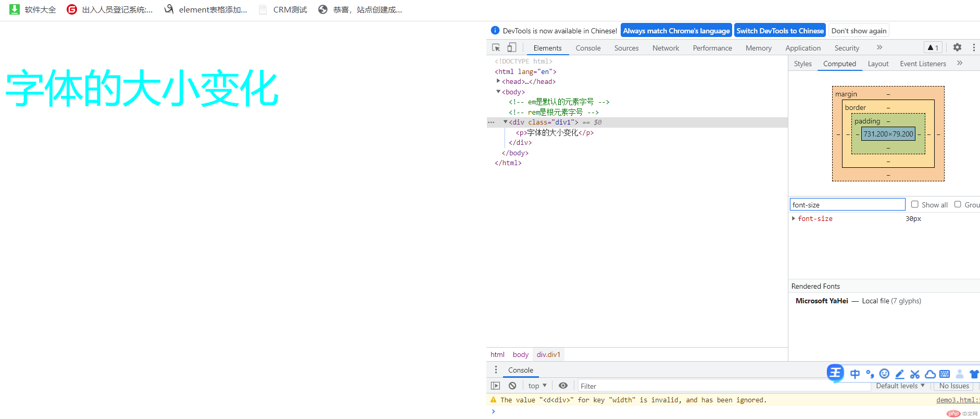Click Always match Chrome's language button

(676, 30)
